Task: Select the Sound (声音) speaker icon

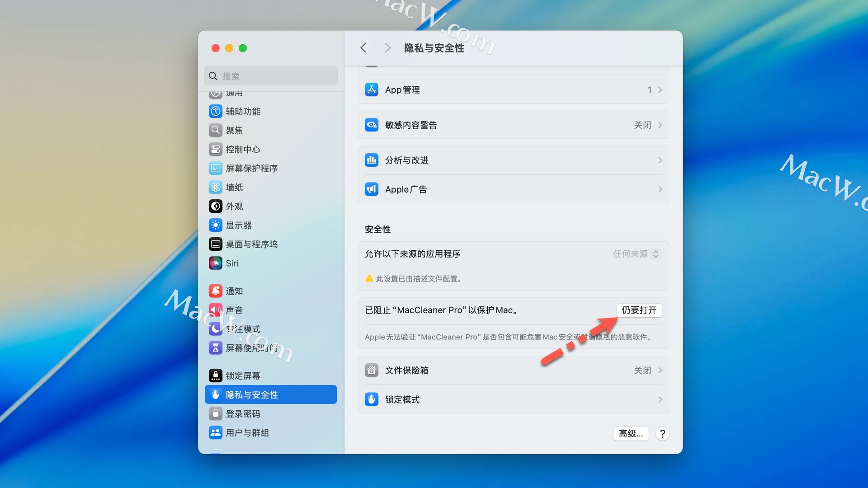Action: click(216, 310)
